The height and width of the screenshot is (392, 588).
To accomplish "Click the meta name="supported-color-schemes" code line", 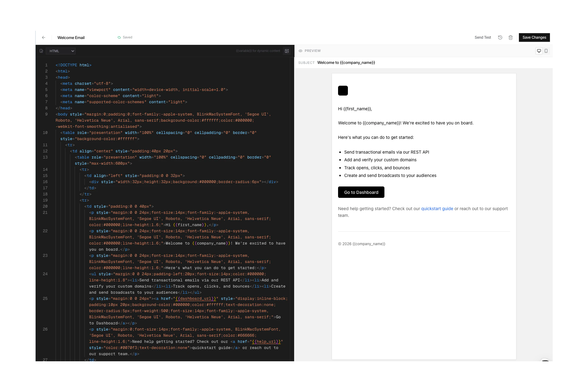I will 124,102.
